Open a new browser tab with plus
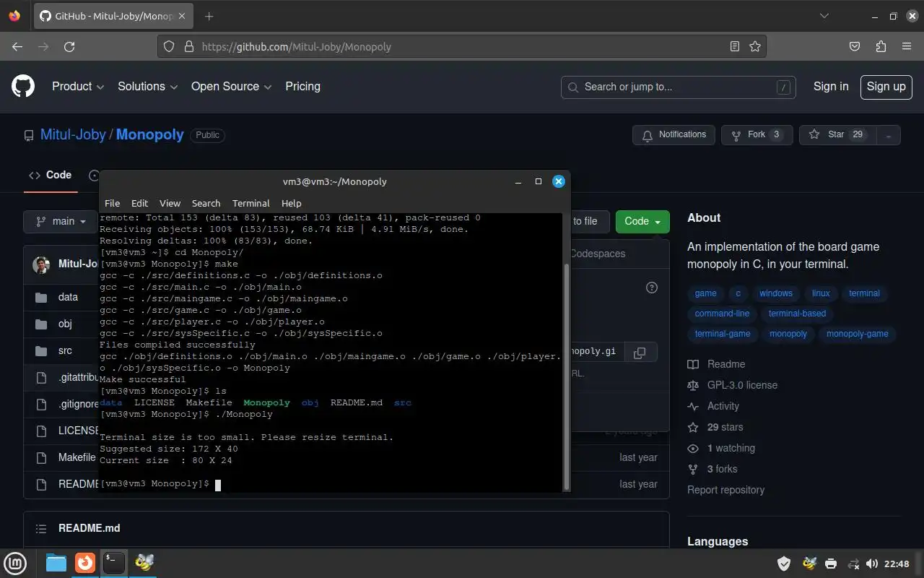Viewport: 924px width, 578px height. coord(209,16)
